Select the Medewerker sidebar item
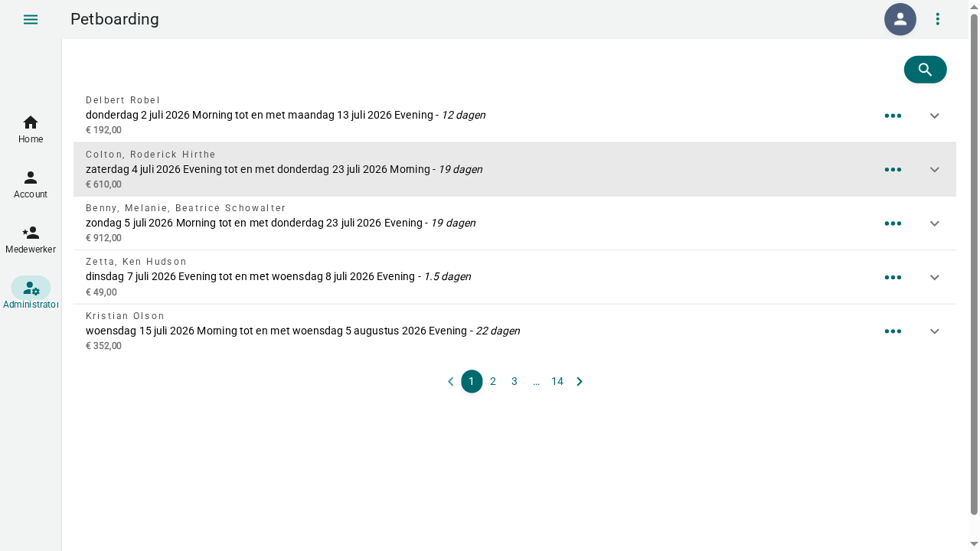The height and width of the screenshot is (551, 980). point(31,240)
